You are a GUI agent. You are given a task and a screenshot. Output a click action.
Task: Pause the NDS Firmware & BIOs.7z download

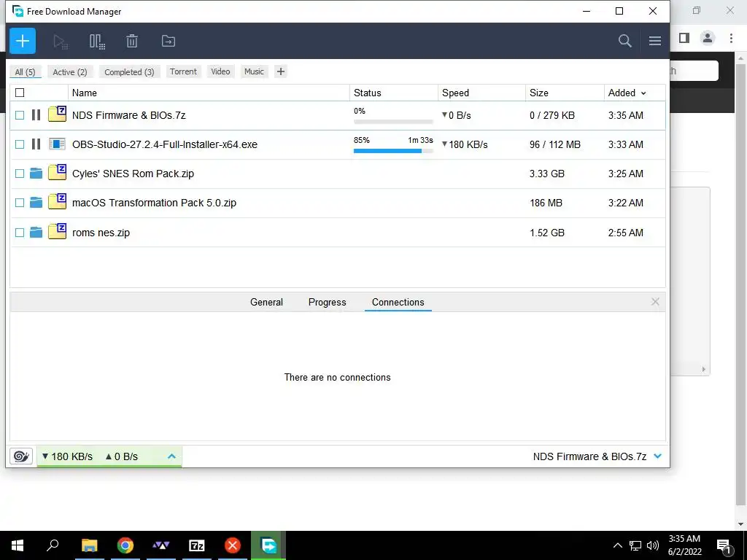(x=36, y=114)
